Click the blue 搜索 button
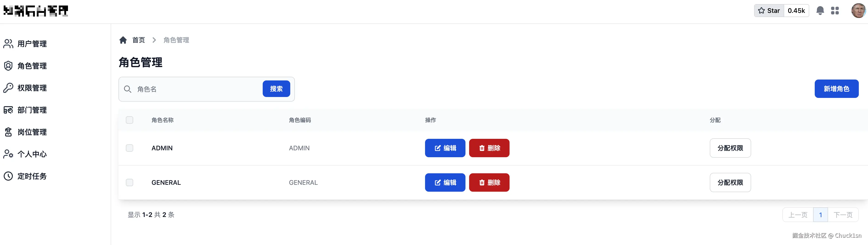The width and height of the screenshot is (868, 245). [276, 89]
